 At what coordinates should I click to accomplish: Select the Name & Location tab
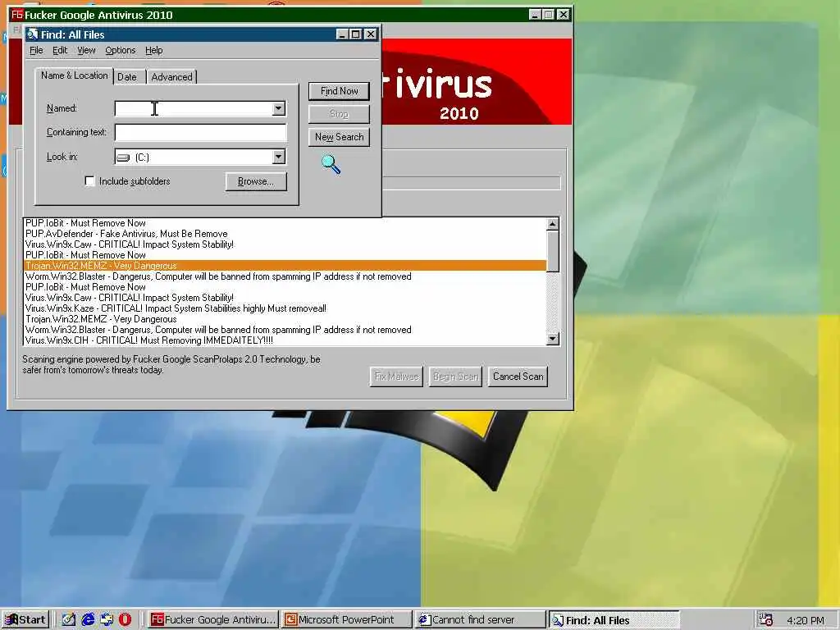tap(75, 75)
